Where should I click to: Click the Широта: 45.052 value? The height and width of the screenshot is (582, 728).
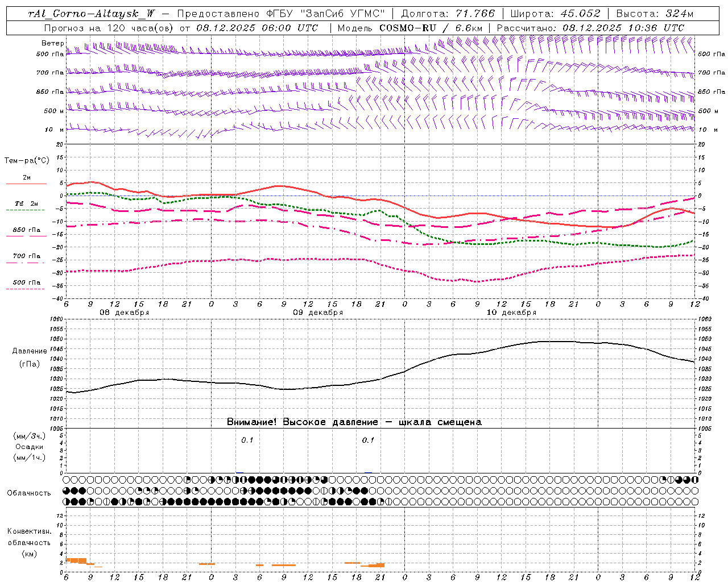(x=555, y=14)
